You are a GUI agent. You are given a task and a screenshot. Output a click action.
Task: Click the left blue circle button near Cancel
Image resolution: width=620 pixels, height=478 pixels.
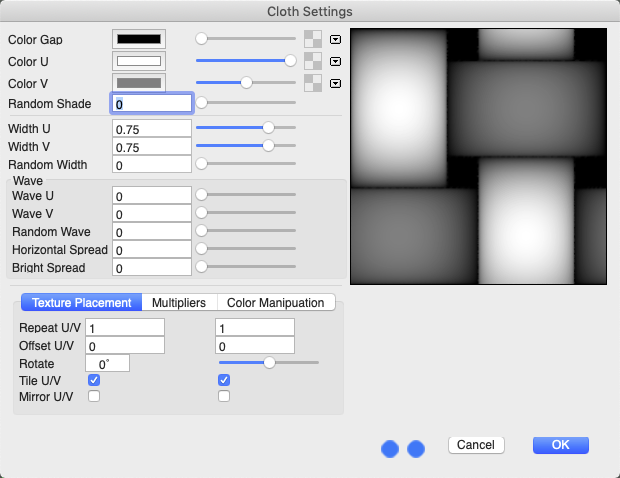click(x=391, y=449)
